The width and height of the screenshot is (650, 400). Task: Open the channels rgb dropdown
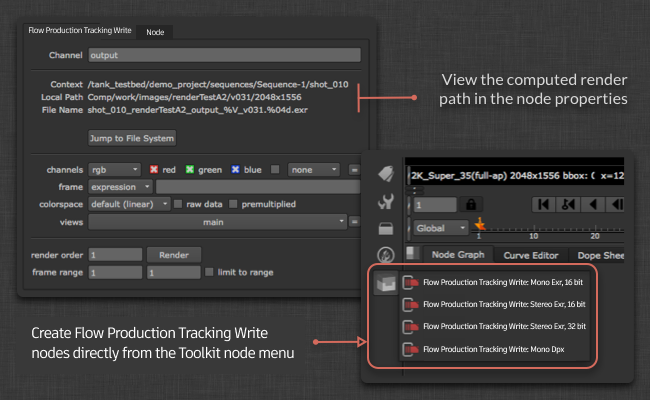click(114, 170)
